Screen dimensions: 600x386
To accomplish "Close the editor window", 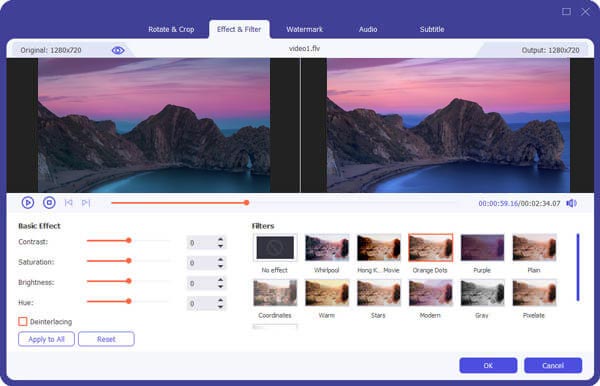I will pyautogui.click(x=585, y=11).
